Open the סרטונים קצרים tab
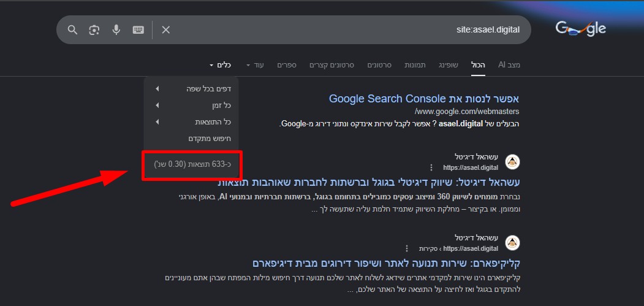The width and height of the screenshot is (644, 306). coord(332,65)
